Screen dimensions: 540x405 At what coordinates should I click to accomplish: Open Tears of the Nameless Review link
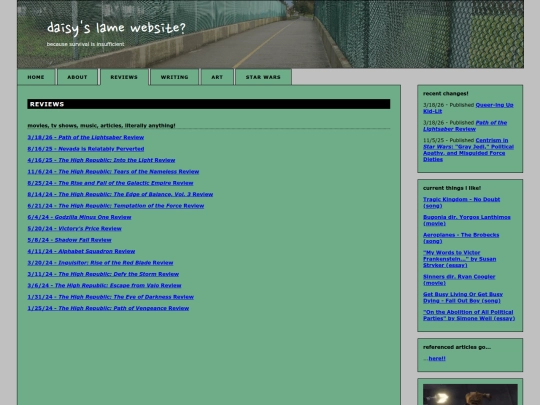coord(113,172)
